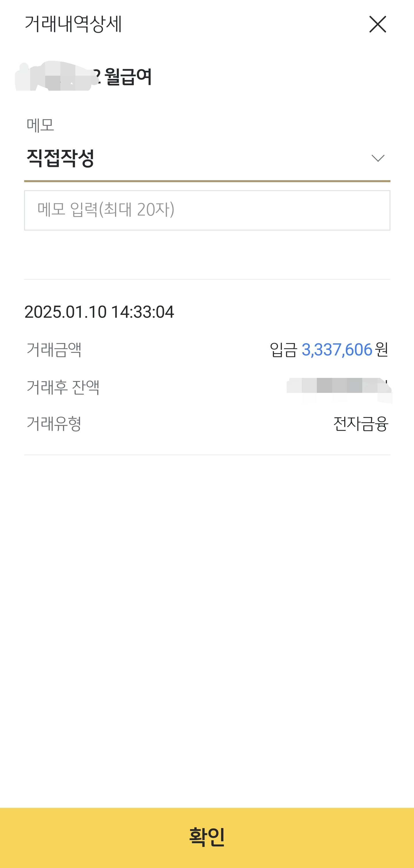This screenshot has height=868, width=414.
Task: Select the blue 3,337,606 deposit amount
Action: [337, 349]
